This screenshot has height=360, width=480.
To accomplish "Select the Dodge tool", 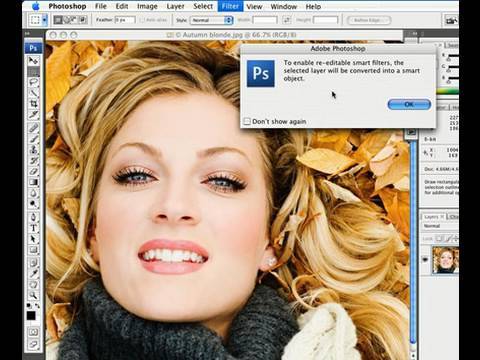I will (x=33, y=204).
